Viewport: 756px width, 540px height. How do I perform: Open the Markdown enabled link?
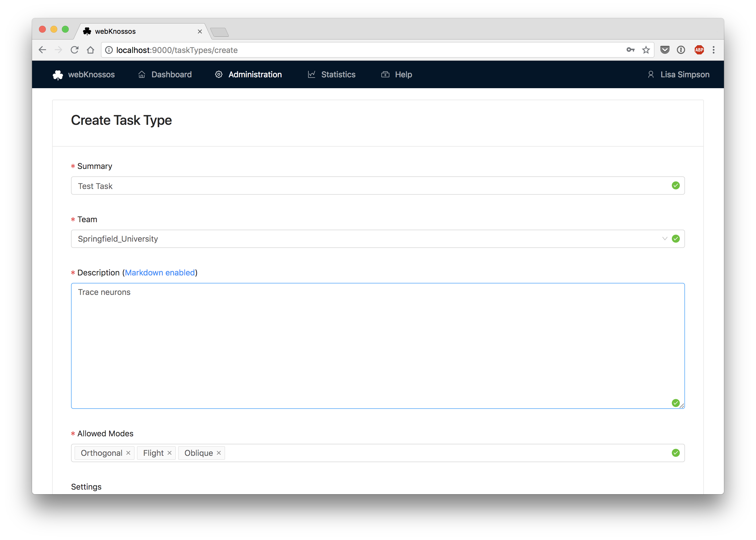pos(160,273)
